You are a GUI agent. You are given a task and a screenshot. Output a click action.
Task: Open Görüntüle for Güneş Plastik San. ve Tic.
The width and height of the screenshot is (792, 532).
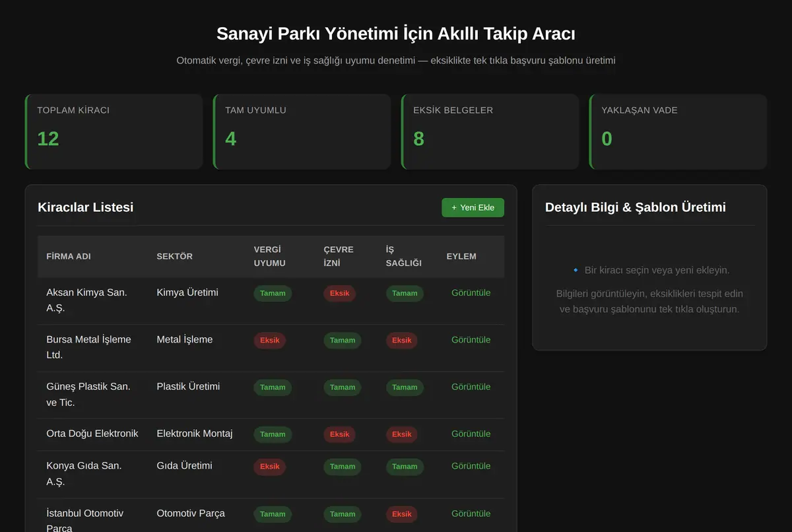471,386
